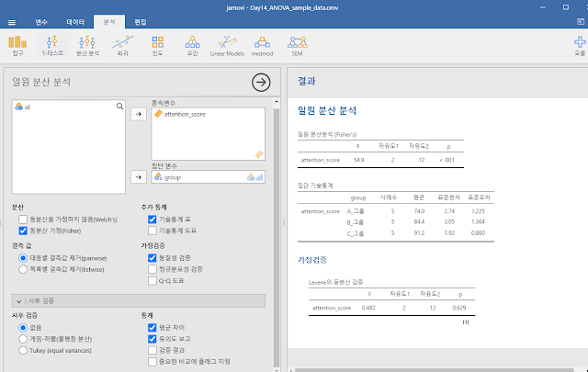Open the SEM analyses menu
Viewport: 588px width, 372px height.
(297, 46)
